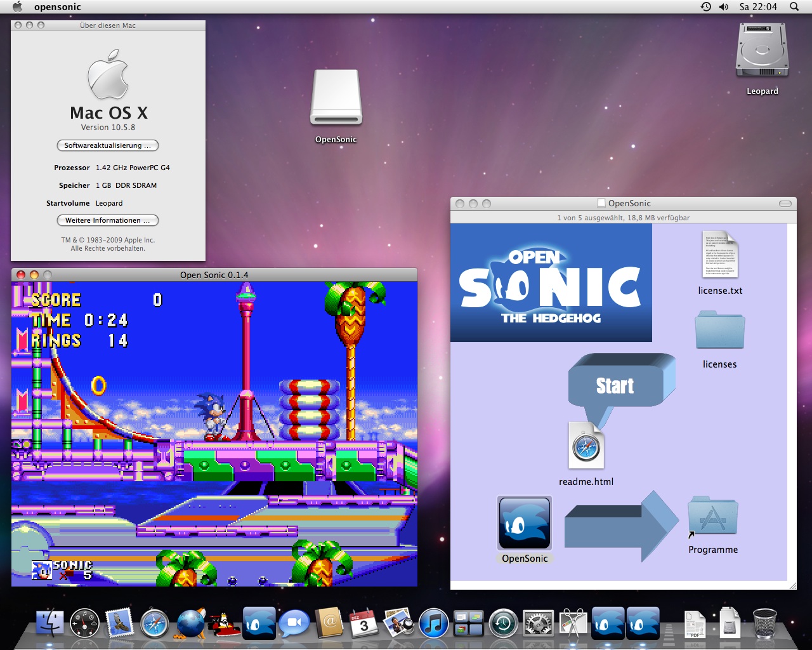Open Time Machine in the Dock
The height and width of the screenshot is (650, 812).
[504, 623]
